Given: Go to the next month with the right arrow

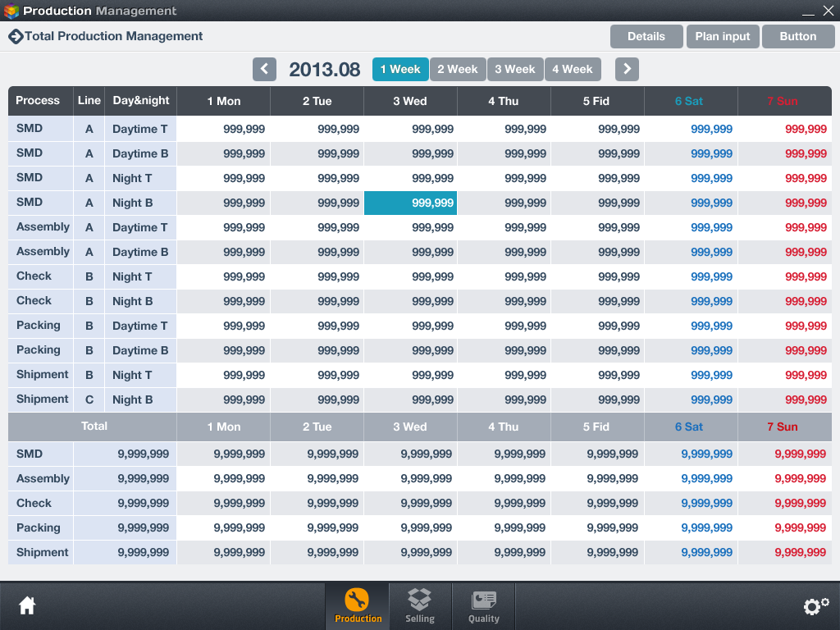Looking at the screenshot, I should (x=627, y=69).
